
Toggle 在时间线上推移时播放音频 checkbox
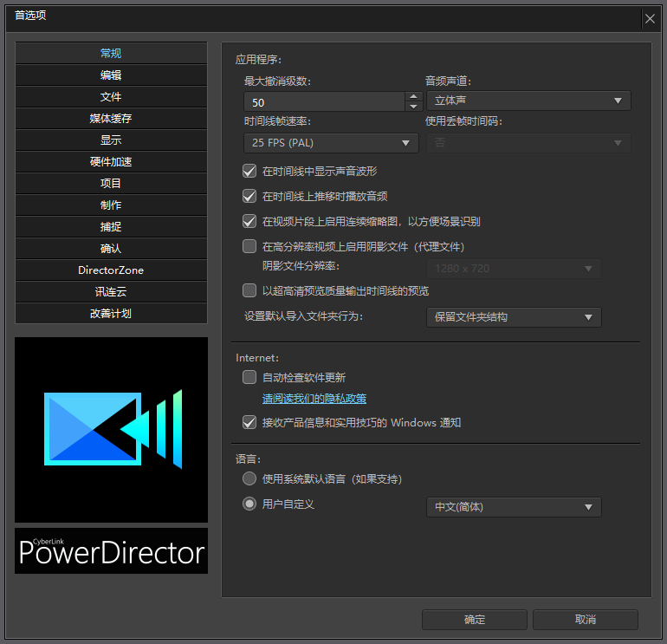[x=249, y=196]
